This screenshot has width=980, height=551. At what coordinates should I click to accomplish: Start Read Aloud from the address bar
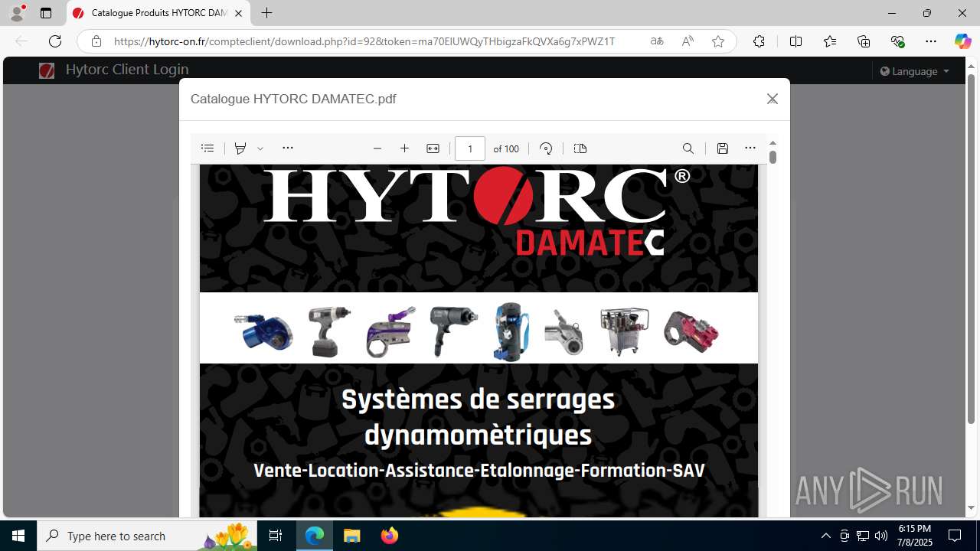pyautogui.click(x=688, y=41)
